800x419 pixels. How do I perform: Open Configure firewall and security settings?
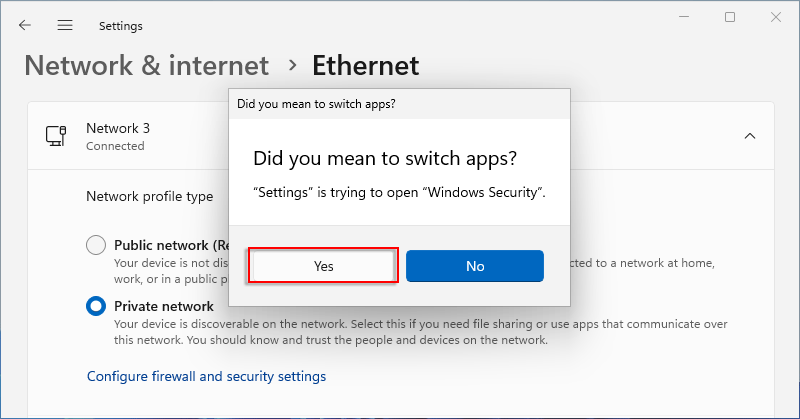click(x=206, y=376)
